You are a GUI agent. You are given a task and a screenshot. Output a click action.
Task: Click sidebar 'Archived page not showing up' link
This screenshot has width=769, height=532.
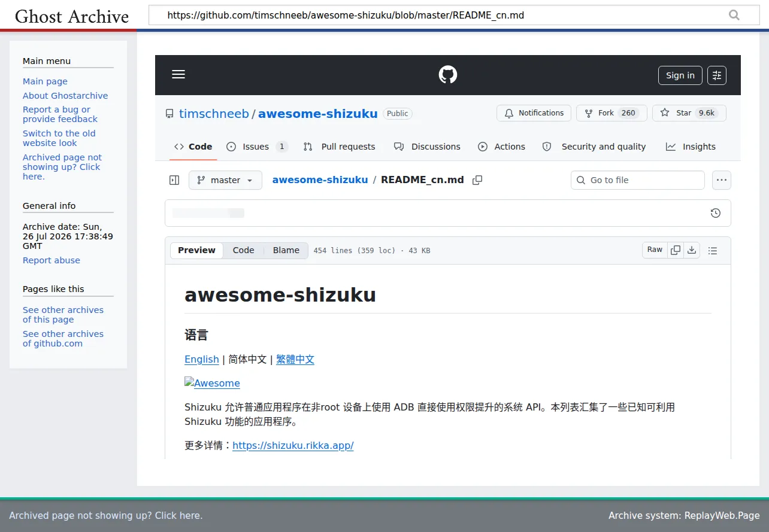[62, 167]
